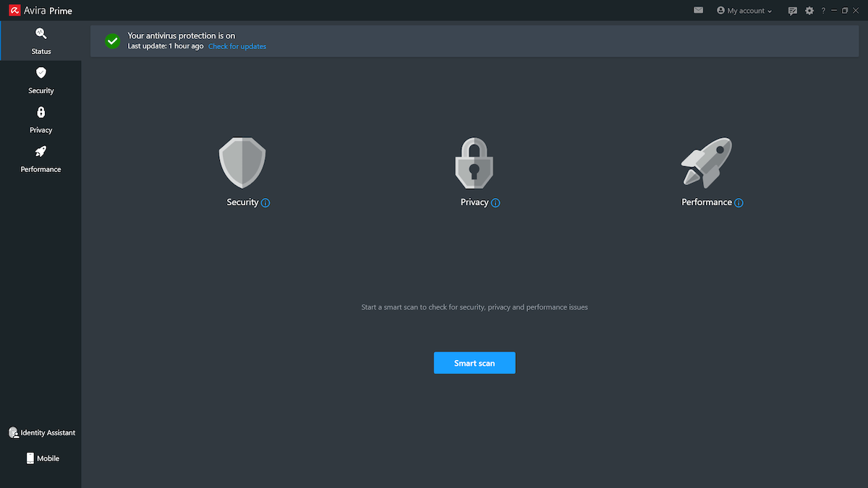Open the Performance rocket section from sidebar
The image size is (868, 488).
tap(41, 151)
